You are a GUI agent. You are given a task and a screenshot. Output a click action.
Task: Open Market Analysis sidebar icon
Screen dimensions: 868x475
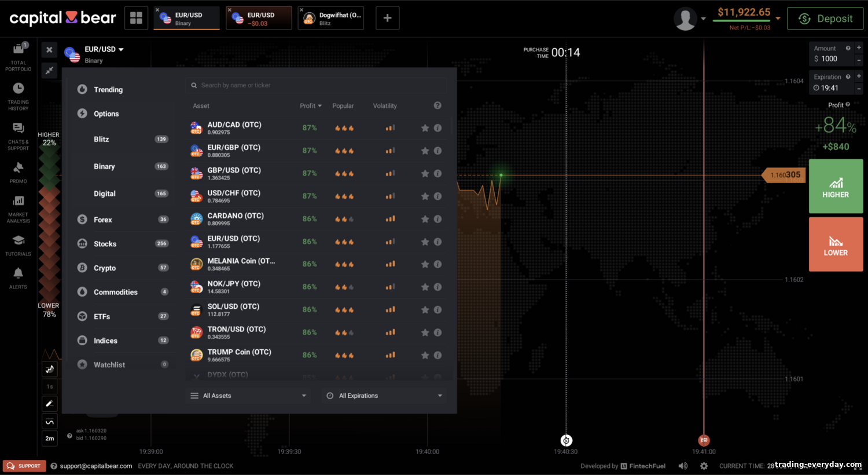[x=19, y=209]
